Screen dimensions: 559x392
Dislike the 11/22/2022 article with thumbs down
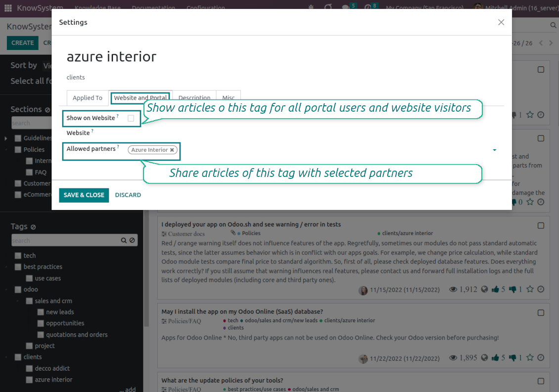click(x=512, y=358)
